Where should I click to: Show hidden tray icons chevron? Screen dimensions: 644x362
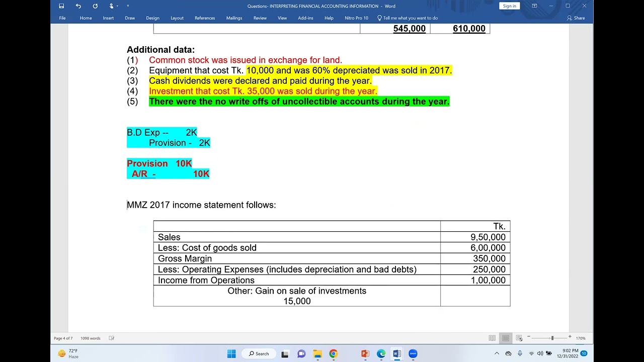point(497,353)
